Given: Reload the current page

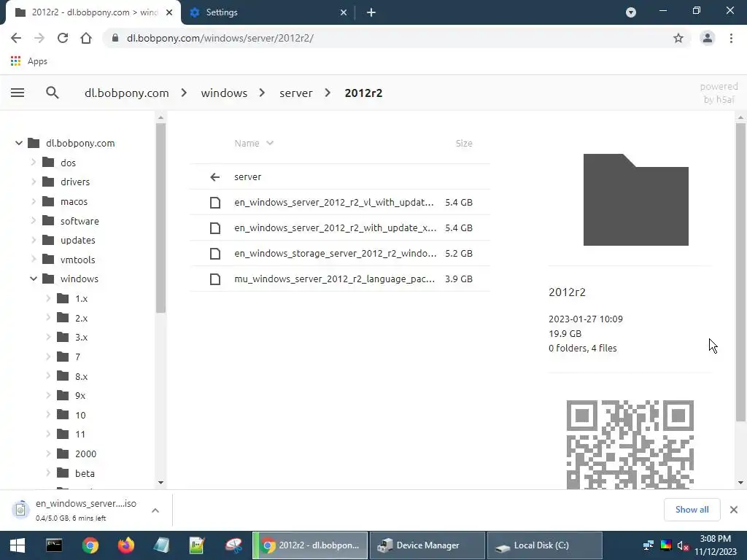Looking at the screenshot, I should point(63,38).
